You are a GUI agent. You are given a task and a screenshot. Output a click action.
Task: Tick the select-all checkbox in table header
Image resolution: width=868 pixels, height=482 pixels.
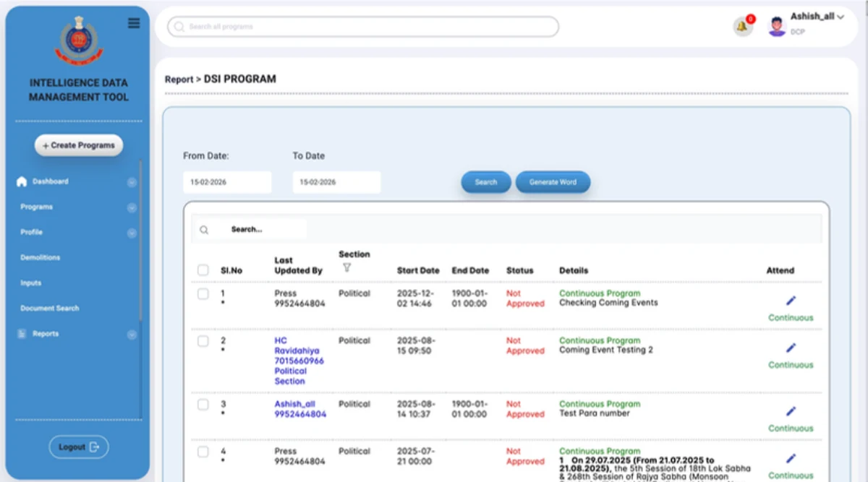coord(203,270)
